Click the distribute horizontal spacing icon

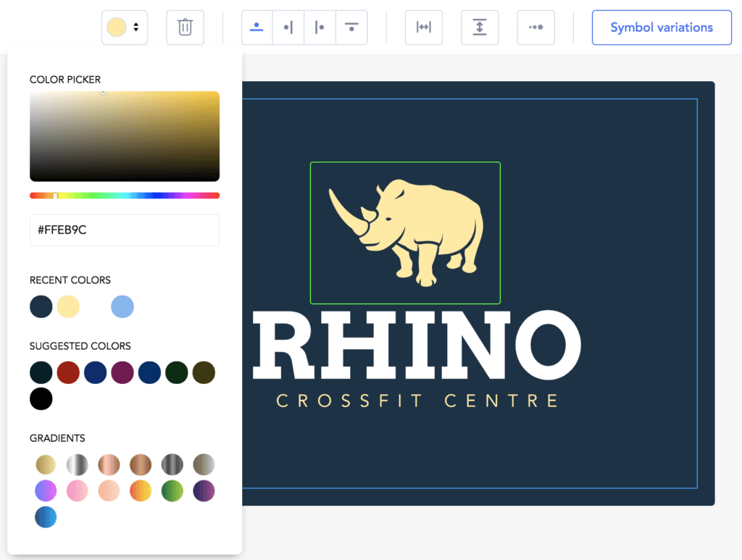pyautogui.click(x=423, y=27)
